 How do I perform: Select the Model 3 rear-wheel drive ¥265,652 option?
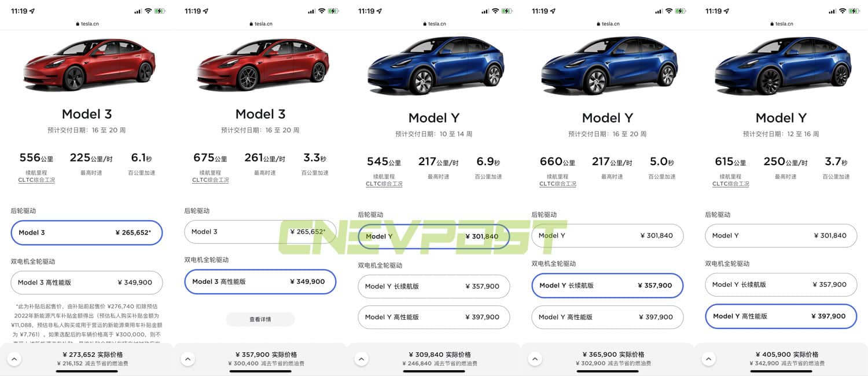pos(86,232)
